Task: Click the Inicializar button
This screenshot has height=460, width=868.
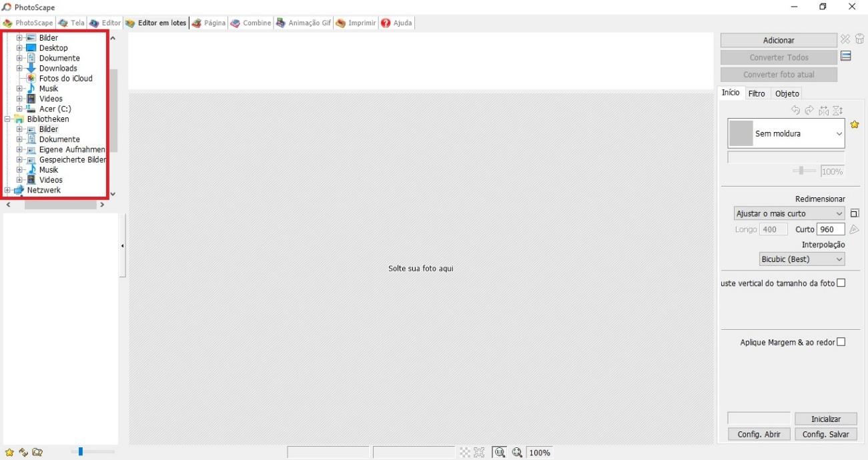Action: [x=825, y=419]
